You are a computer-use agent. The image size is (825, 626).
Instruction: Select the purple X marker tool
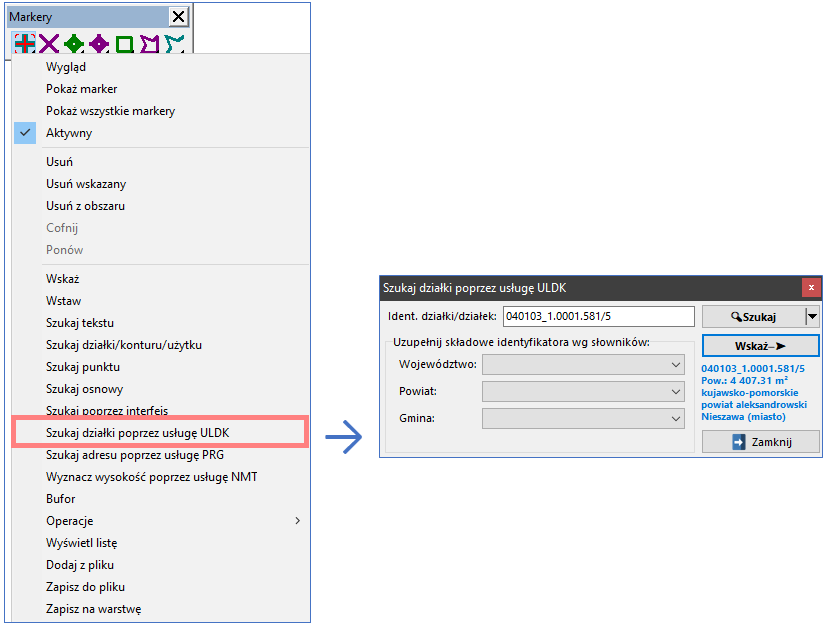tap(49, 44)
